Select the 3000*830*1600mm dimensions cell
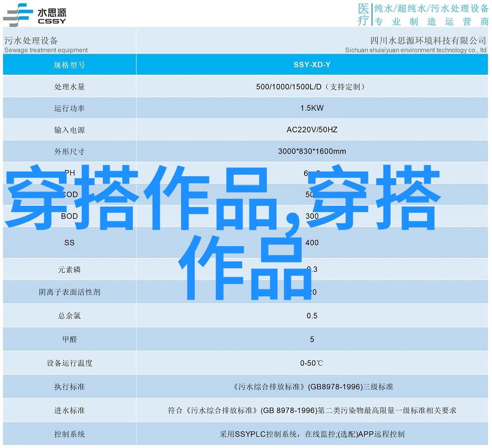This screenshot has width=492, height=448. pyautogui.click(x=312, y=152)
